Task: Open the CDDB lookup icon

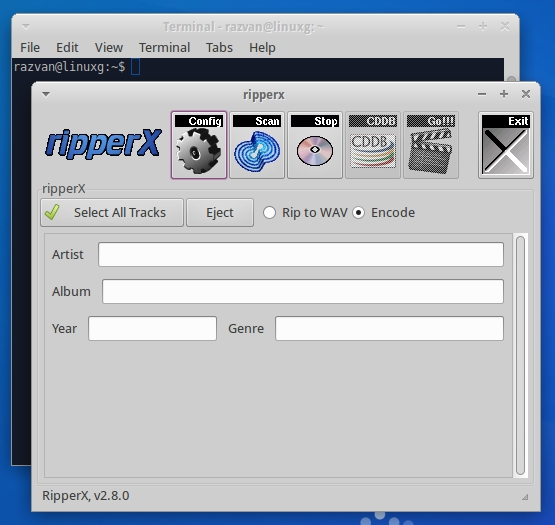Action: click(x=373, y=145)
